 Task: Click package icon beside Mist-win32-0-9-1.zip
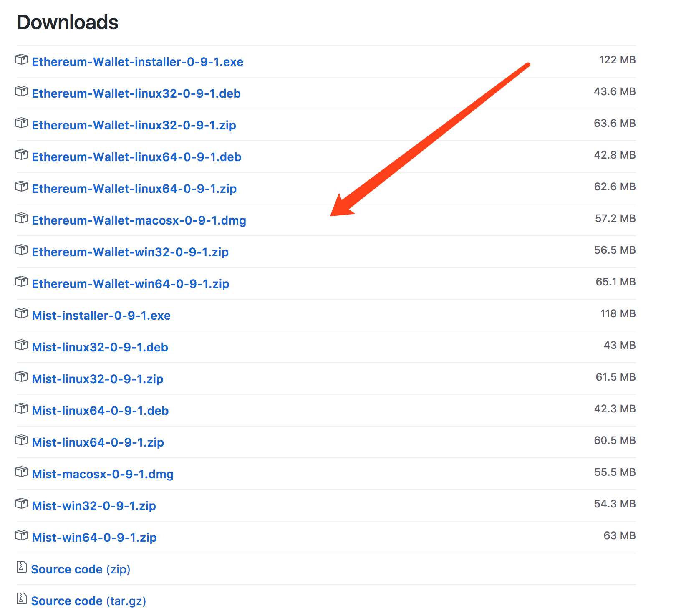(21, 503)
